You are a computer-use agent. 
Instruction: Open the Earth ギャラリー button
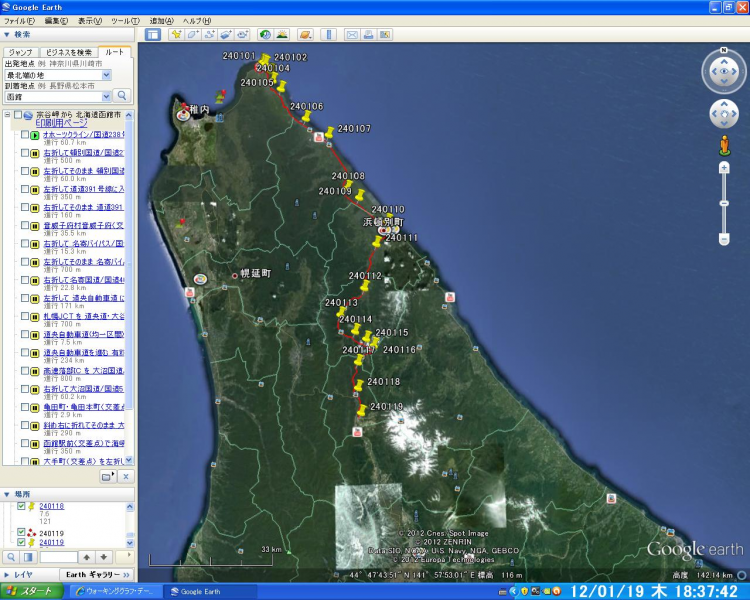(97, 575)
